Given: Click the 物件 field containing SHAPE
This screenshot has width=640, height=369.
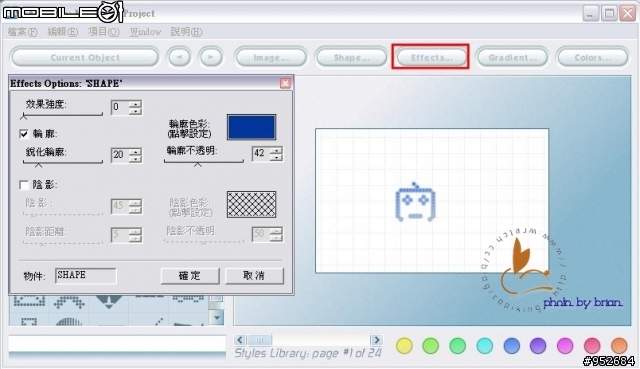Looking at the screenshot, I should click(x=86, y=276).
